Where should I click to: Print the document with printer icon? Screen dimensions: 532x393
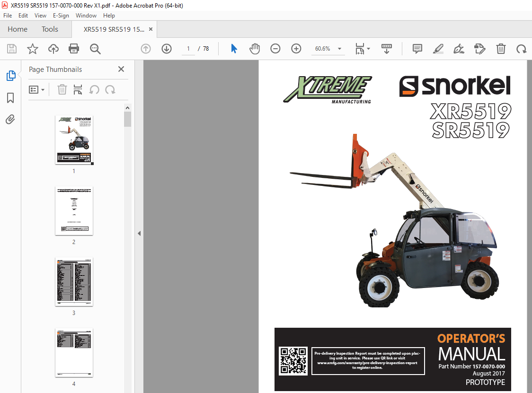74,49
